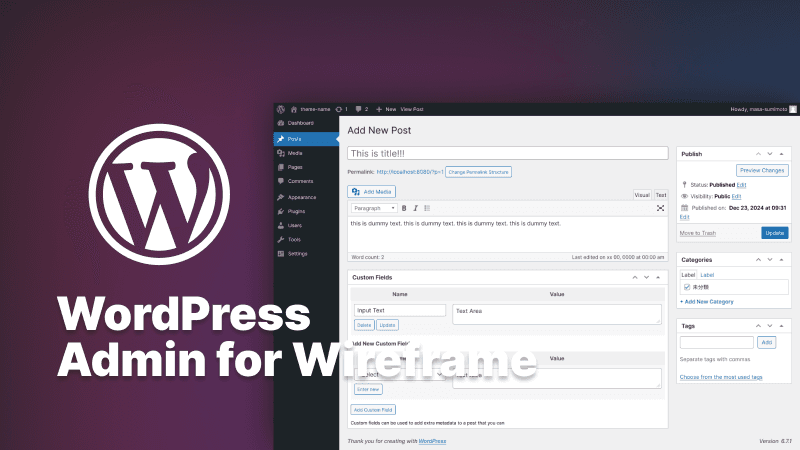
Task: Select Posts in the sidebar menu
Action: tap(306, 139)
